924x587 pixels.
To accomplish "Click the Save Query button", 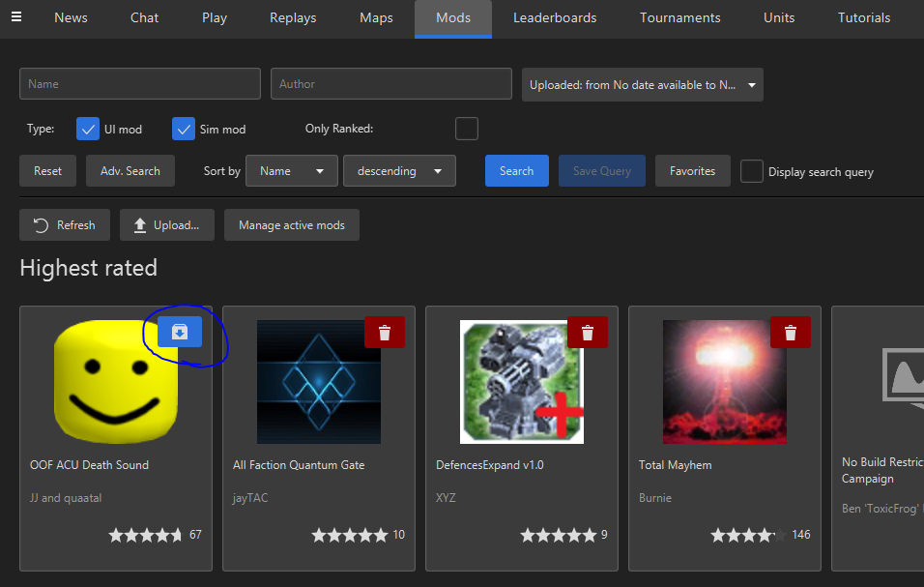I will (601, 171).
